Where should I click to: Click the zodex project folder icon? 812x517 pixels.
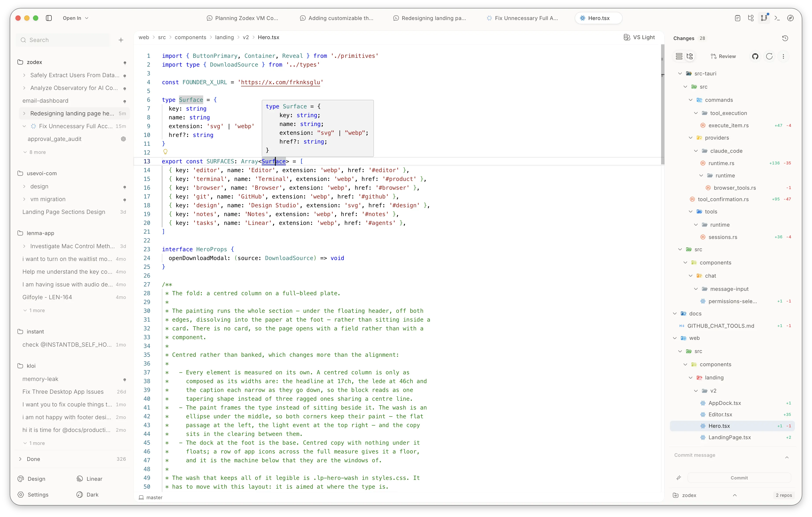pos(20,62)
